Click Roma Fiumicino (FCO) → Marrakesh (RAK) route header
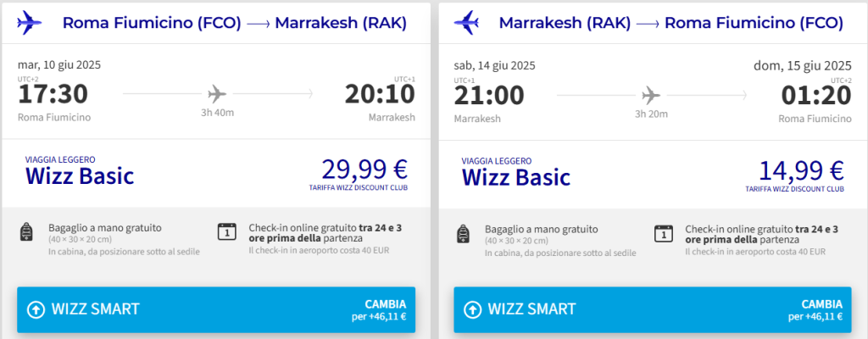Viewport: 868px width, 339px height. [235, 23]
